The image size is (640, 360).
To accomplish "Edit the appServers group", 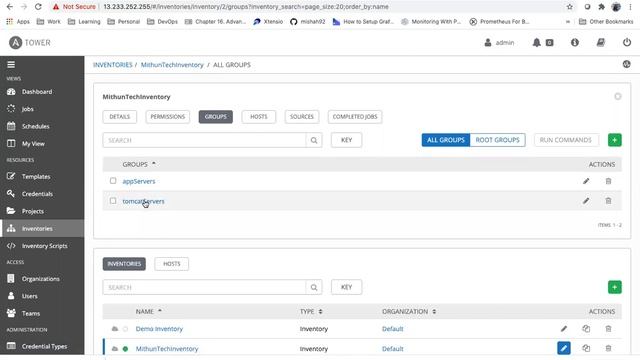I will pyautogui.click(x=586, y=181).
